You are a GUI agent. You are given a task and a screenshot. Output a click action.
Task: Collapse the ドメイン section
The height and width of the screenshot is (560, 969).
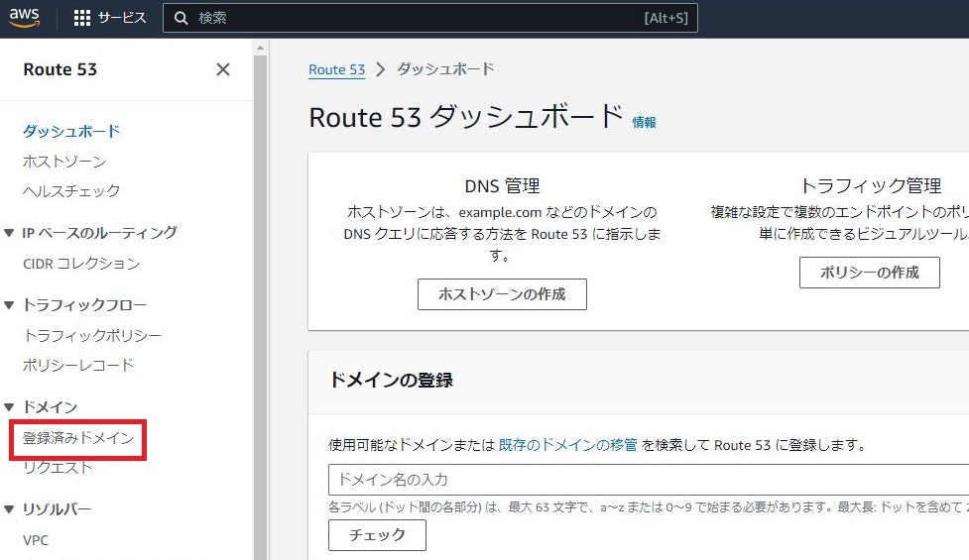coord(9,407)
